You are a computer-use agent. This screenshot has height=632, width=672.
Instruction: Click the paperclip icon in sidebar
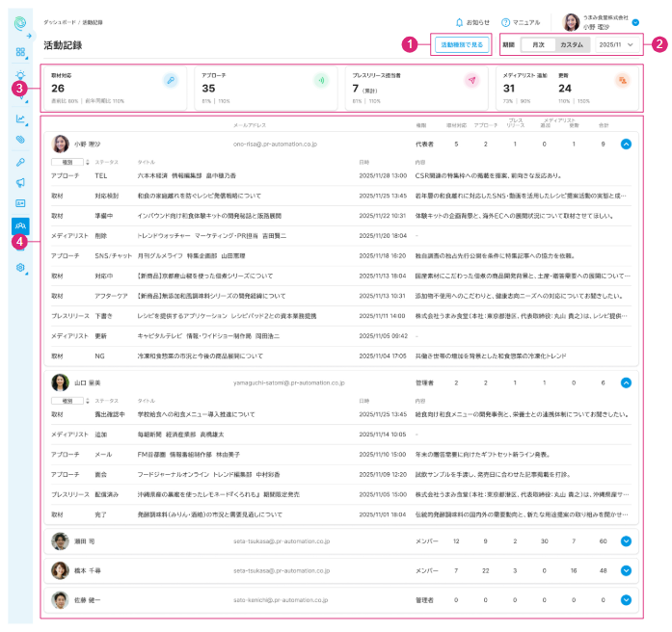20,140
